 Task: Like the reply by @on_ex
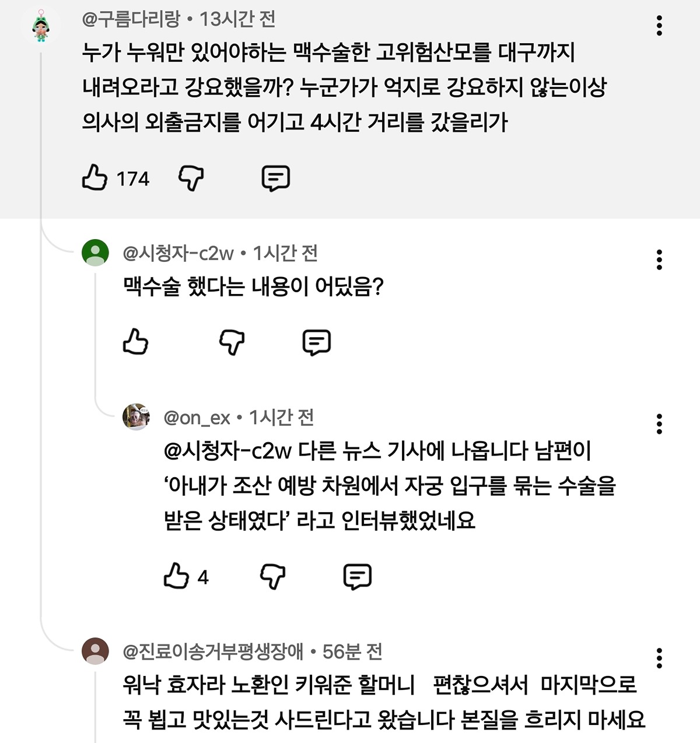(177, 576)
